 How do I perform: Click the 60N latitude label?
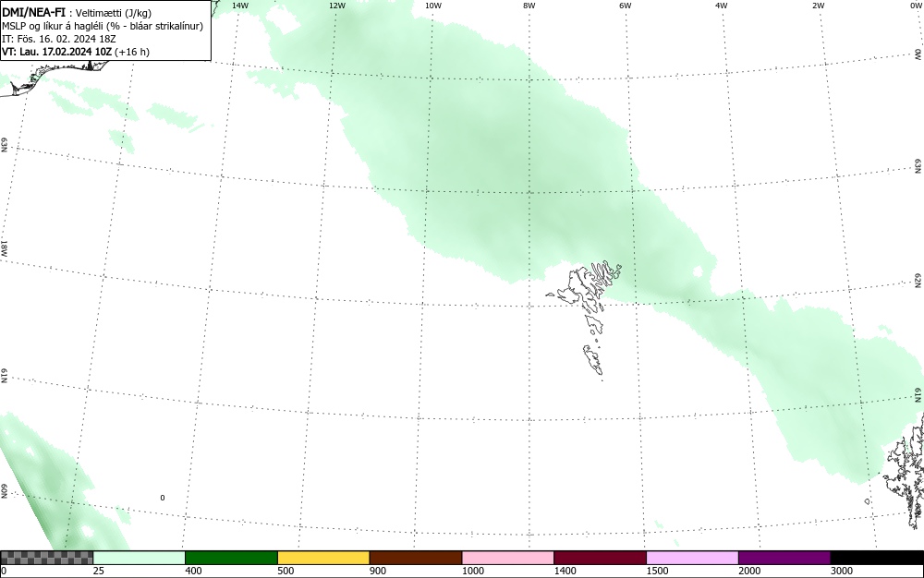(x=4, y=492)
